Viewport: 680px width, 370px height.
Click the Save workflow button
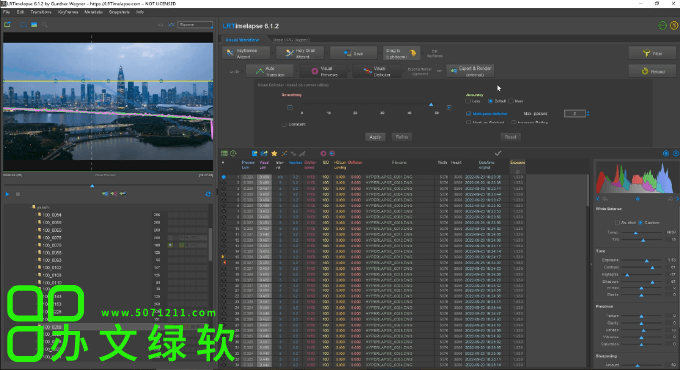click(x=353, y=53)
